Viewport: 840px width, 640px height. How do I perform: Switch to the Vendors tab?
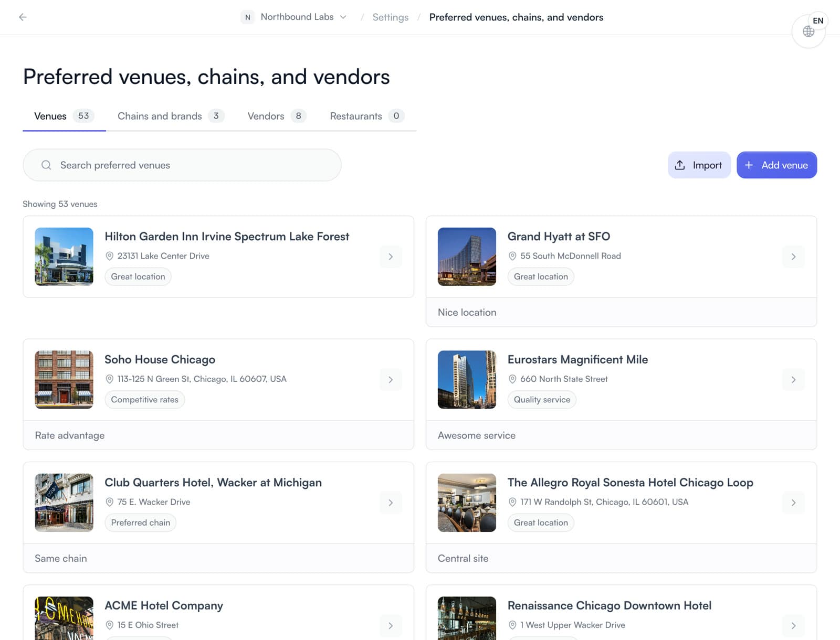(x=277, y=116)
